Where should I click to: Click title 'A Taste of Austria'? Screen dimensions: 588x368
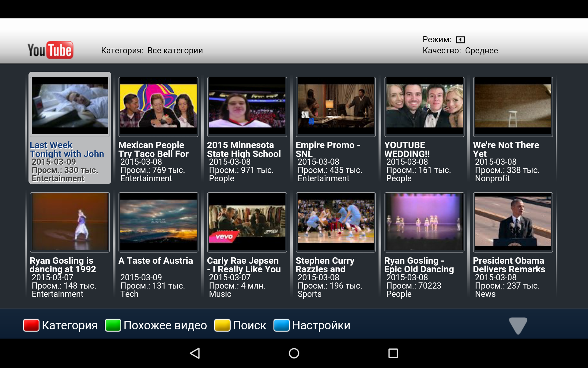point(156,261)
